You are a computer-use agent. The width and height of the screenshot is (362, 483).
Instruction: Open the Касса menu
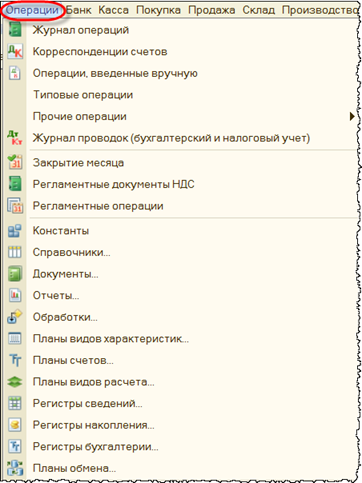tap(113, 10)
